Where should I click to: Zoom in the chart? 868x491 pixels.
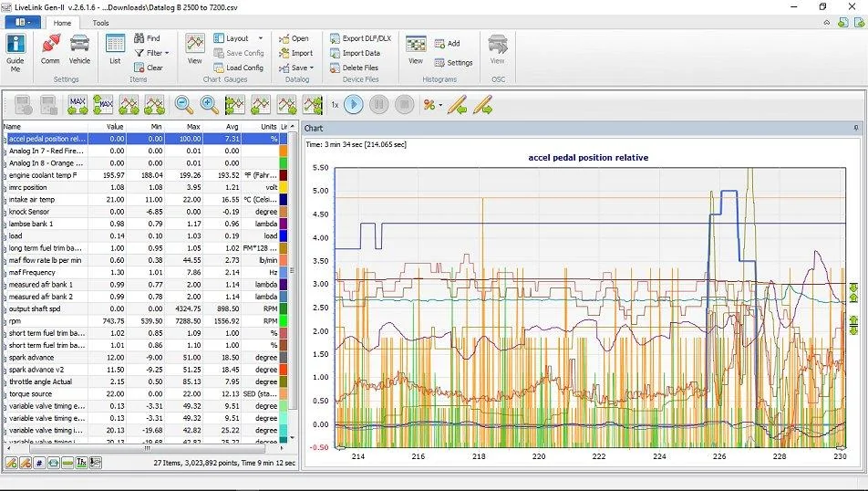(x=210, y=104)
